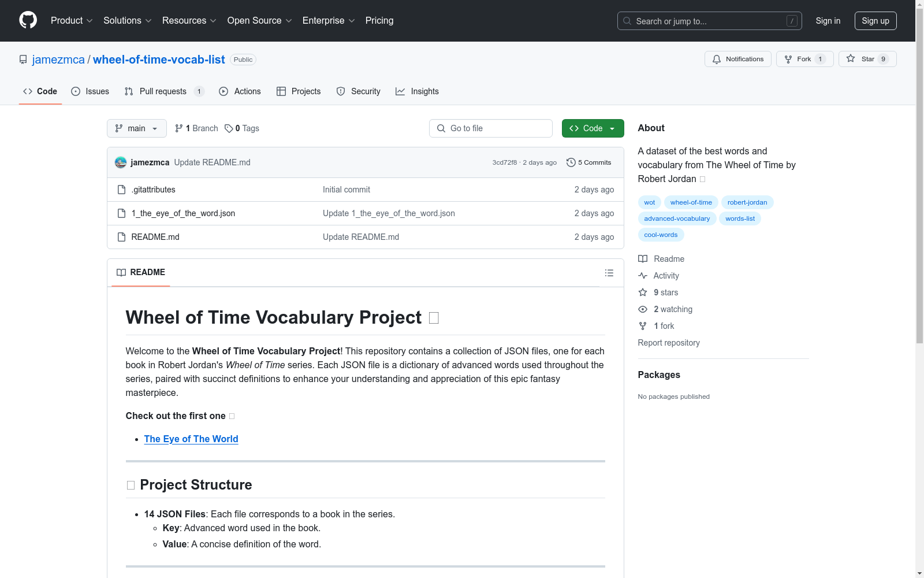Open the Projects tab
924x578 pixels.
(x=299, y=91)
